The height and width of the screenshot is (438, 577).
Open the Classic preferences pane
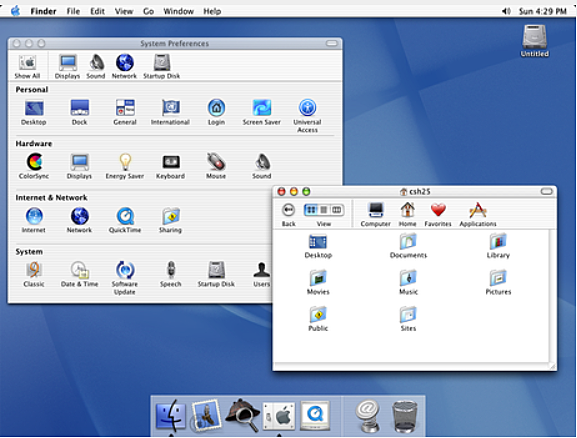(34, 274)
